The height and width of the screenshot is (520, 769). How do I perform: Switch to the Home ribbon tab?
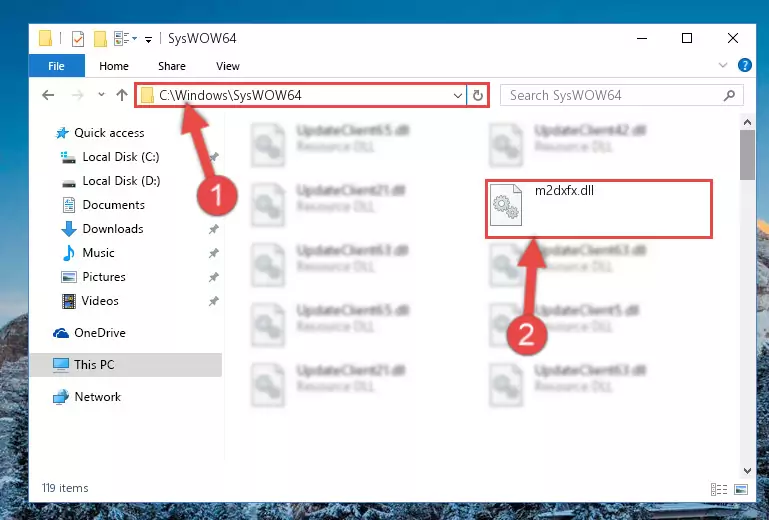(x=114, y=66)
